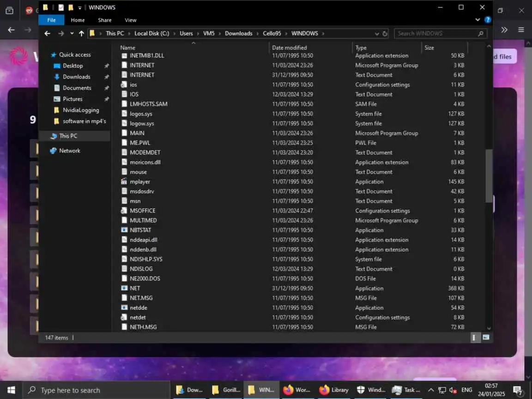This screenshot has width=532, height=399.
Task: Select 'Downloads' breadcrumb segment
Action: pyautogui.click(x=238, y=33)
